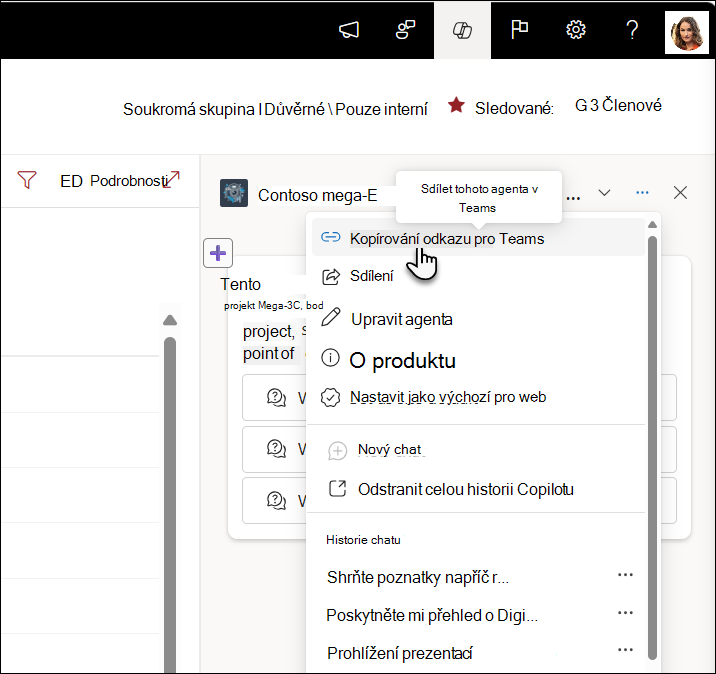Expand the chevron next to agent name
Screen dimensions: 716x674
click(x=604, y=193)
